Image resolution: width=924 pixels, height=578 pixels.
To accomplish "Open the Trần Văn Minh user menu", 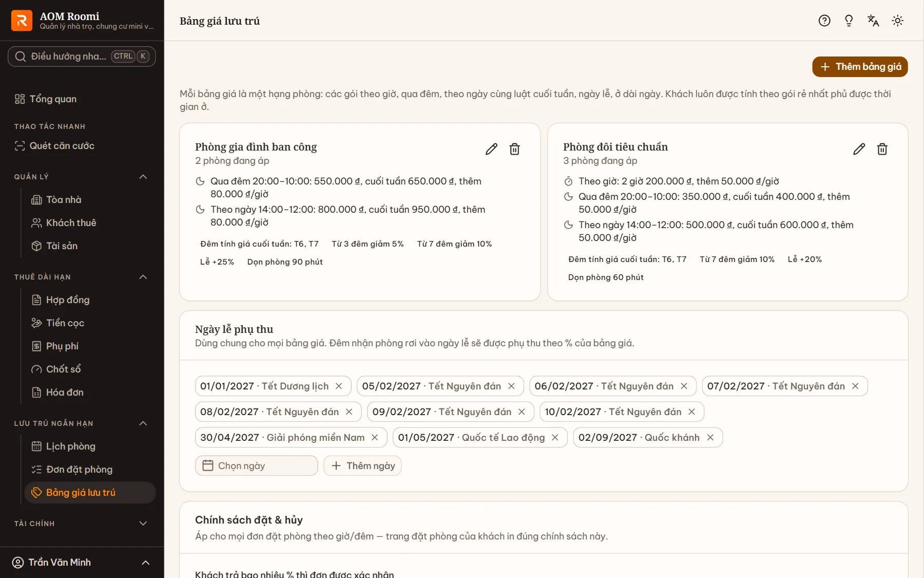I will [82, 562].
